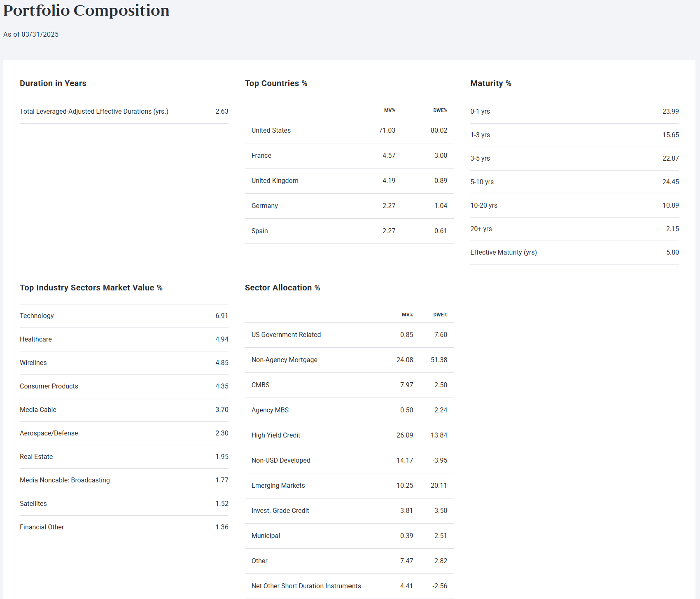This screenshot has width=700, height=599.
Task: Click Net Other Short Duration Instruments label
Action: coord(306,586)
